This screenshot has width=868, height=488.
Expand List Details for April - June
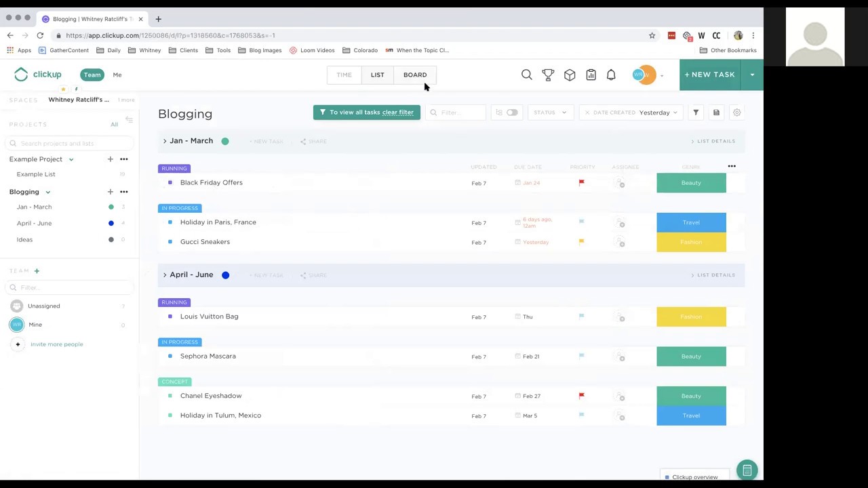point(713,275)
